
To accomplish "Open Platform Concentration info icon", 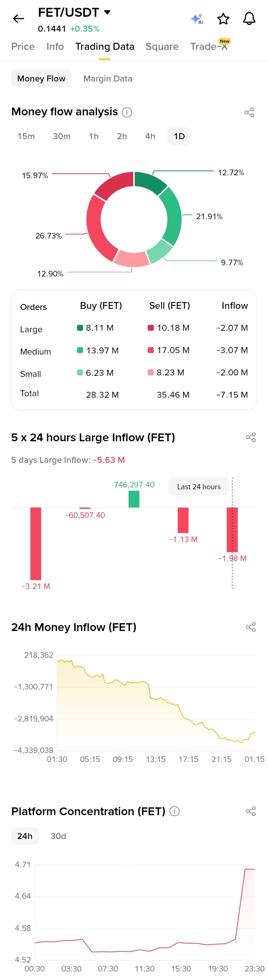I will [174, 811].
